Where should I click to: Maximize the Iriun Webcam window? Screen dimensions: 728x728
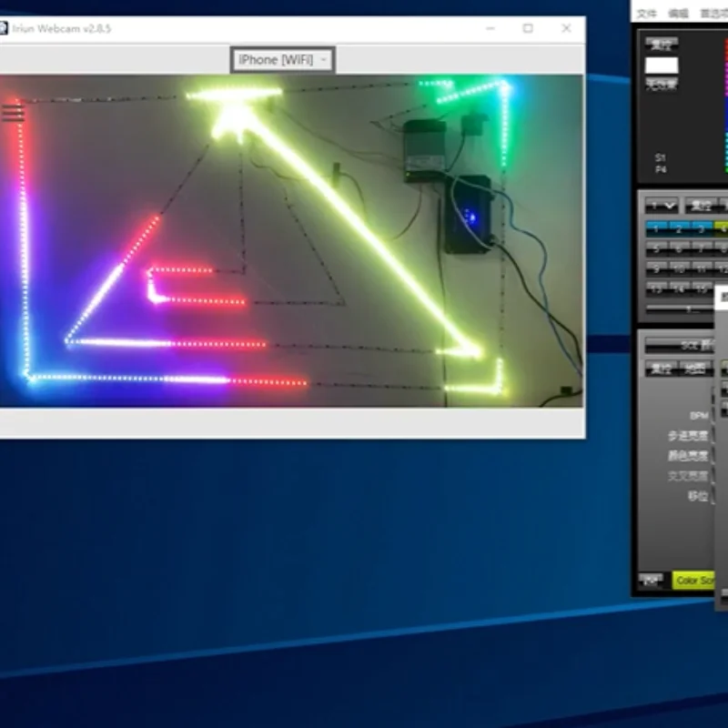point(528,28)
